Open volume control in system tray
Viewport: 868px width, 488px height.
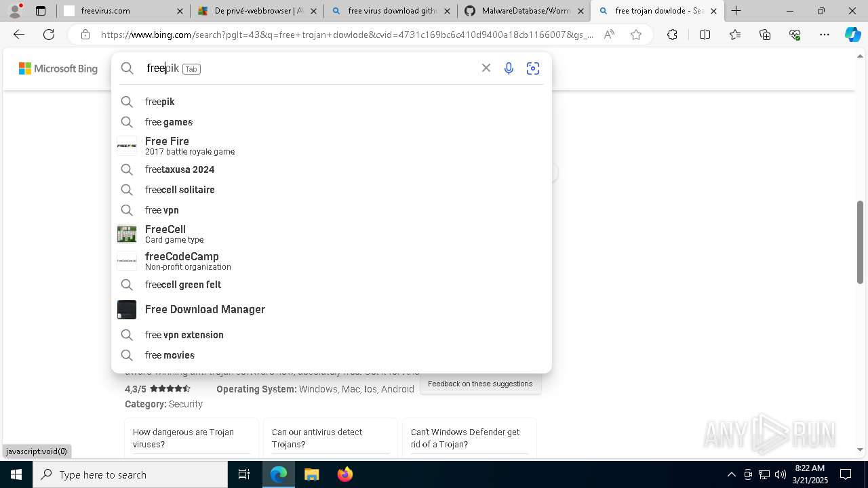click(x=780, y=474)
